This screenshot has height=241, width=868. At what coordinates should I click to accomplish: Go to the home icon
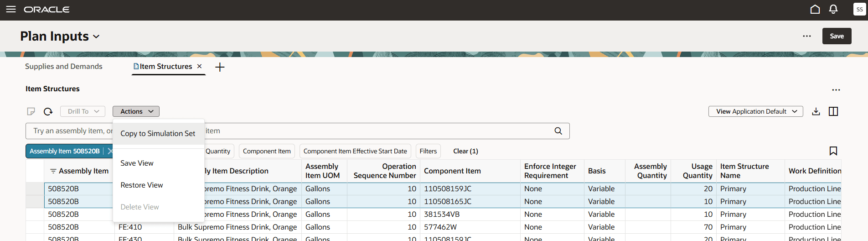coord(815,9)
